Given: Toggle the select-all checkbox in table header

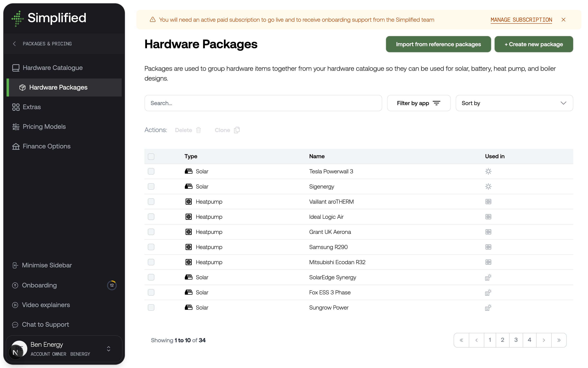Looking at the screenshot, I should coord(151,156).
